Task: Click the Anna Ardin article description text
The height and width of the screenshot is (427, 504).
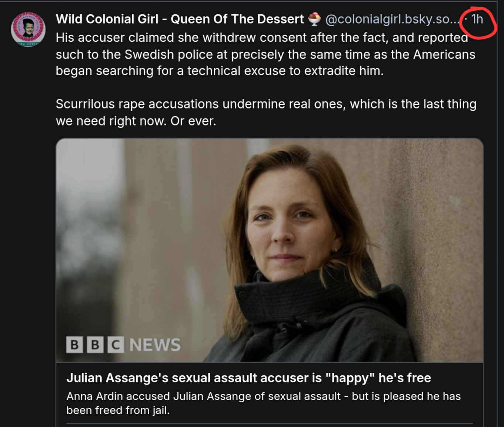Action: coord(264,403)
